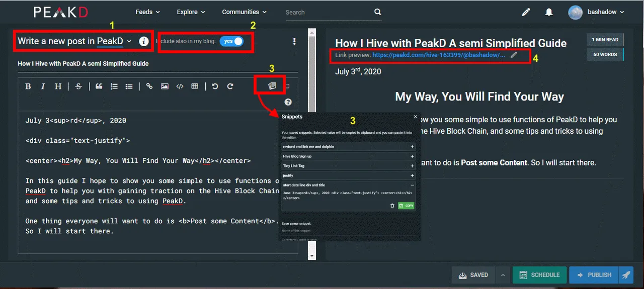Toggle Include also in my blog switch
This screenshot has height=289, width=644.
coord(231,41)
